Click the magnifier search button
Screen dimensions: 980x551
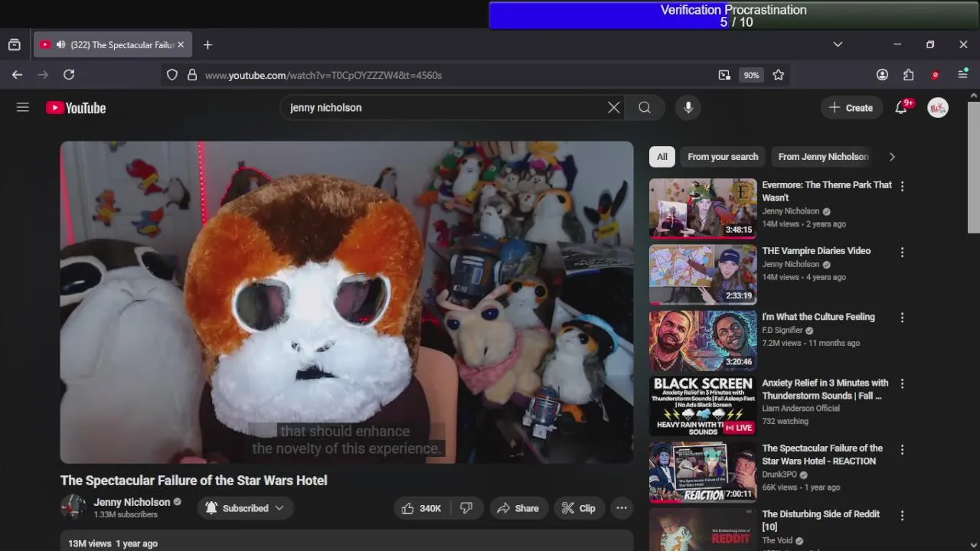645,108
